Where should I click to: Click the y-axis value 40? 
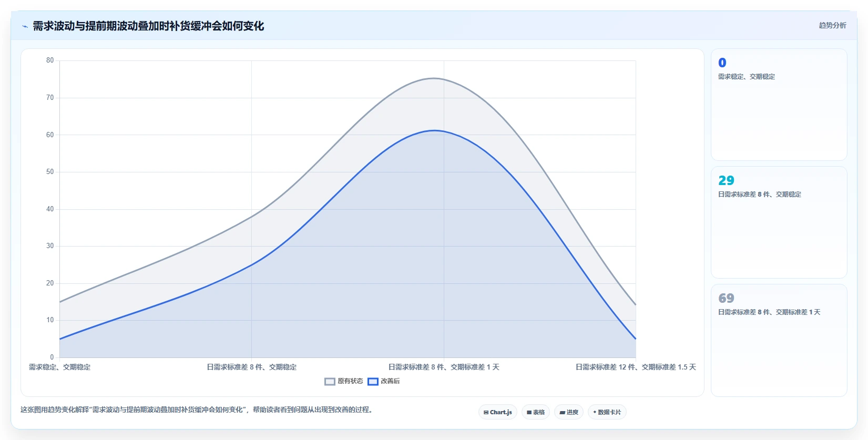50,209
